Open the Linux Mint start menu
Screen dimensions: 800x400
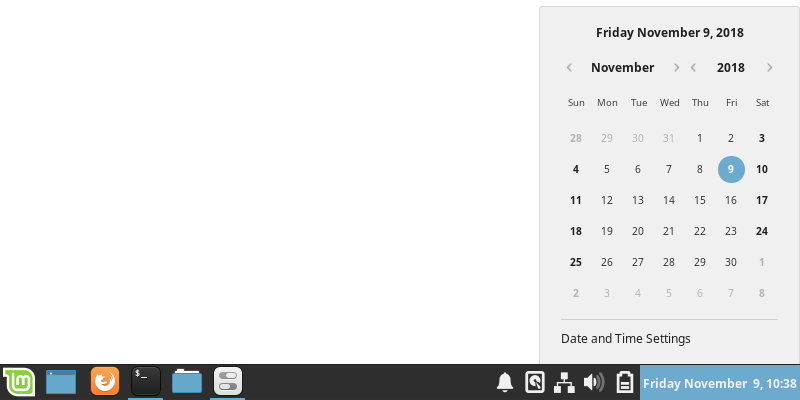coord(19,382)
